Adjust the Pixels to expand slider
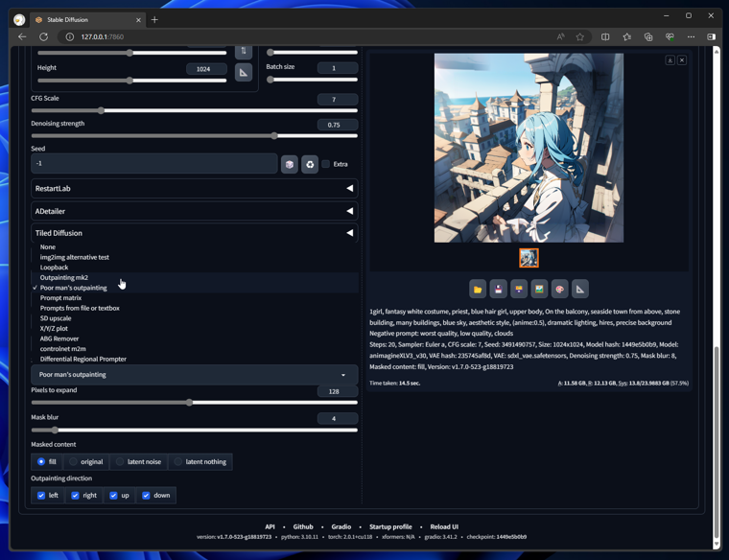 (x=195, y=403)
